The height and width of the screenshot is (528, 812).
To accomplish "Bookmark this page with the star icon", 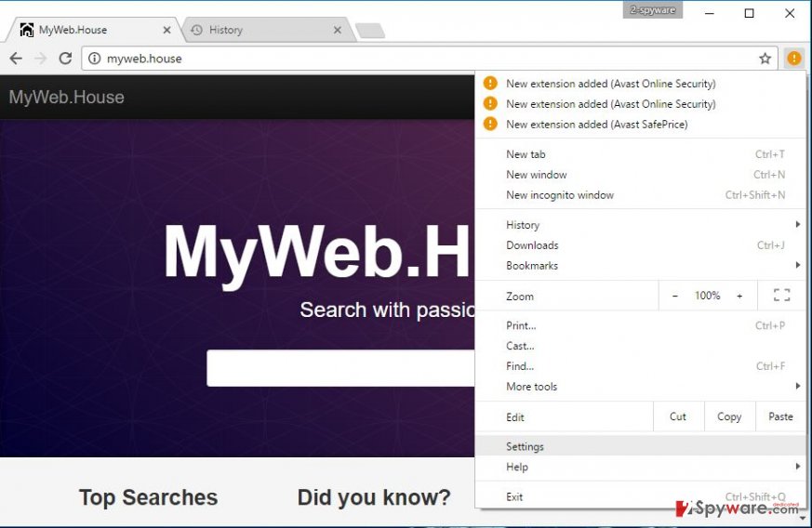I will (x=765, y=59).
